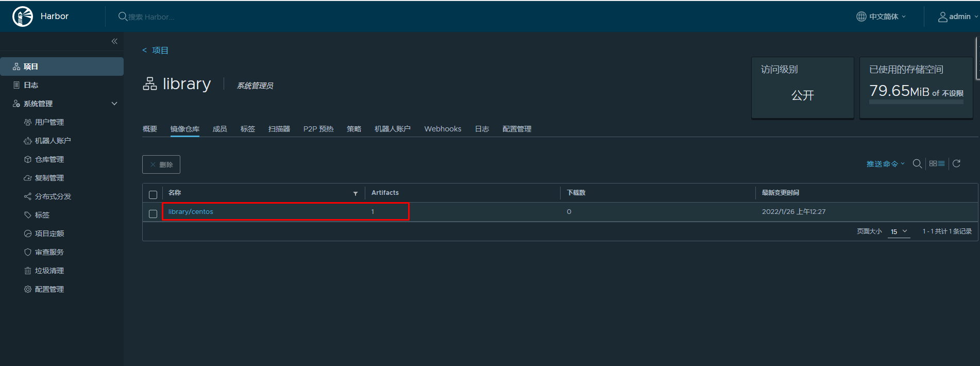Switch to Webhooks tab
This screenshot has width=980, height=366.
443,129
